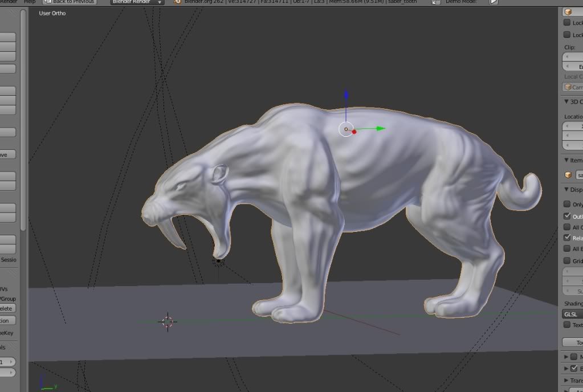Click the Back to Previous button

pos(70,2)
